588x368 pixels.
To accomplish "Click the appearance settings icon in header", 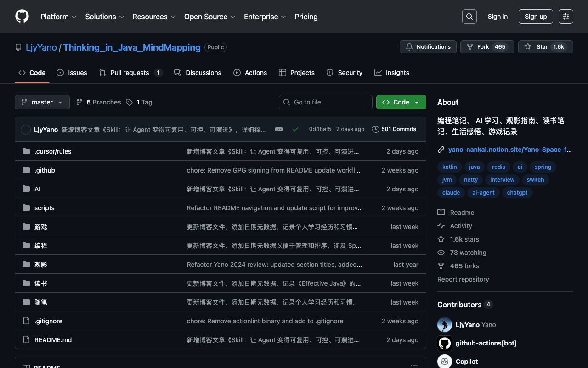I will click(x=565, y=17).
